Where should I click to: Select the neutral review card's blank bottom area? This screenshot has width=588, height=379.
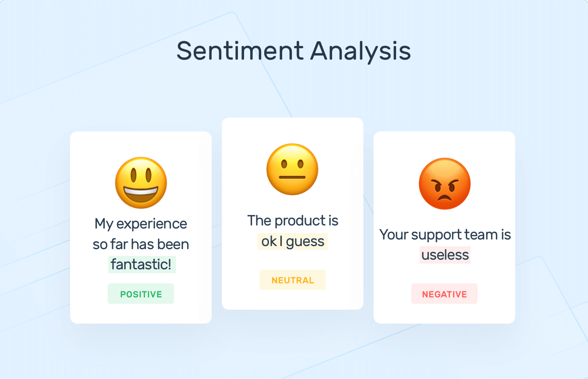(x=292, y=300)
